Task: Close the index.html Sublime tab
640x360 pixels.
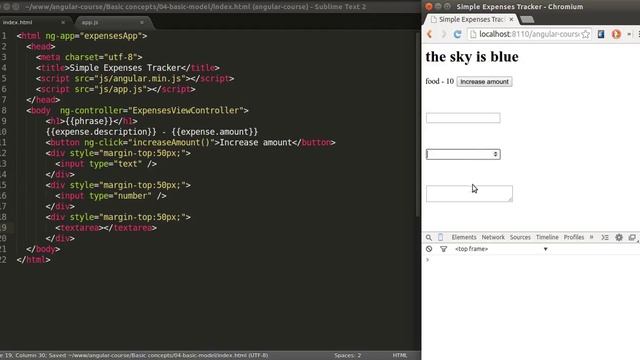Action: pos(63,22)
